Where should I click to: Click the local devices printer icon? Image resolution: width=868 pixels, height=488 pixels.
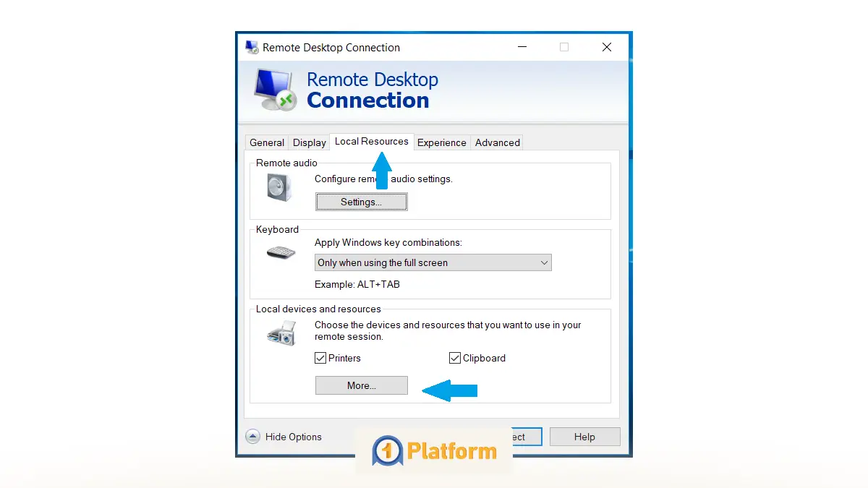tap(279, 334)
